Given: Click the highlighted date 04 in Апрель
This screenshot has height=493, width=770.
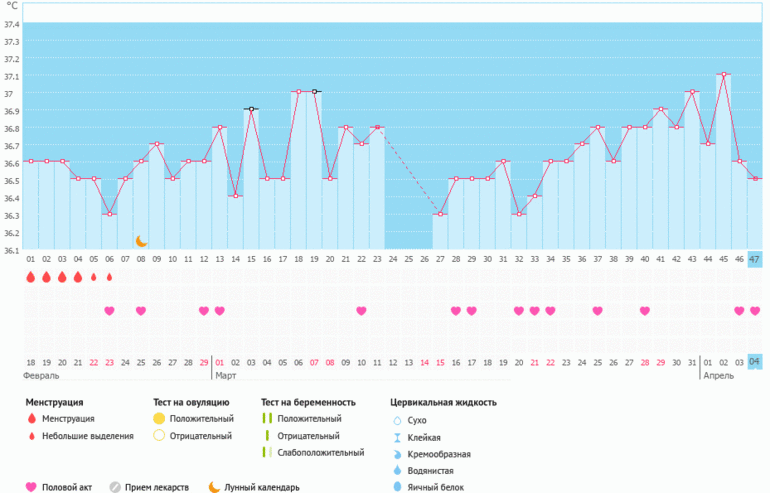Looking at the screenshot, I should coord(754,362).
